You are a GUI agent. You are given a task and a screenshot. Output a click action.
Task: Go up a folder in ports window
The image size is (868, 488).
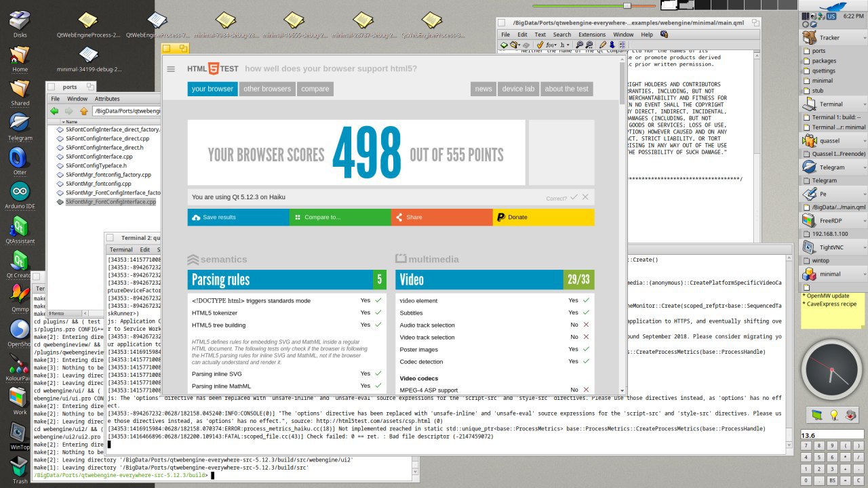tap(84, 110)
